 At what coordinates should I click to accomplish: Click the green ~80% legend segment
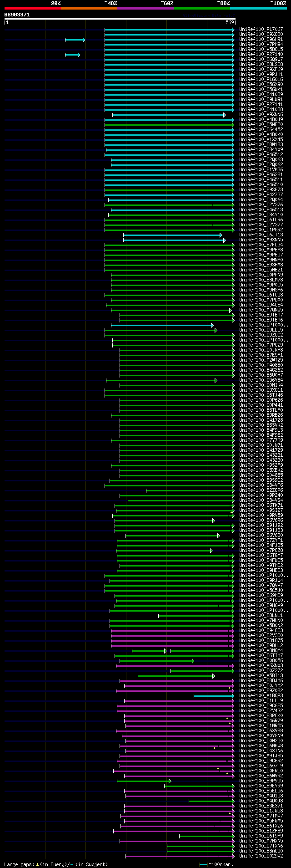(x=201, y=8)
